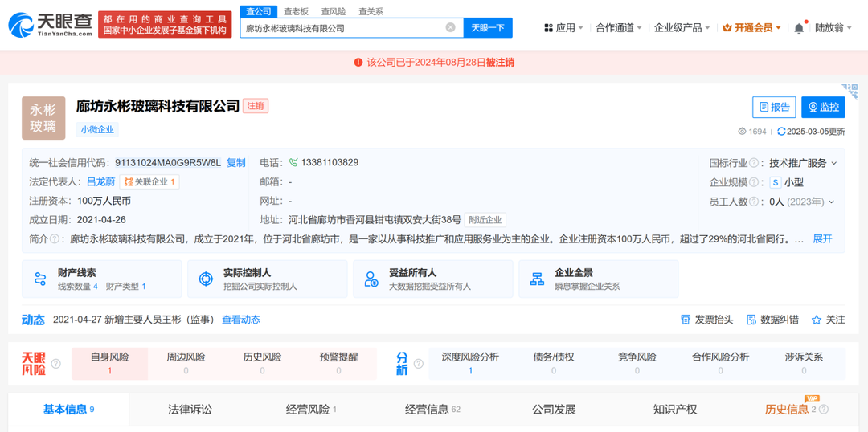Click the 天眼一下 search button
The height and width of the screenshot is (432, 868).
coord(488,27)
